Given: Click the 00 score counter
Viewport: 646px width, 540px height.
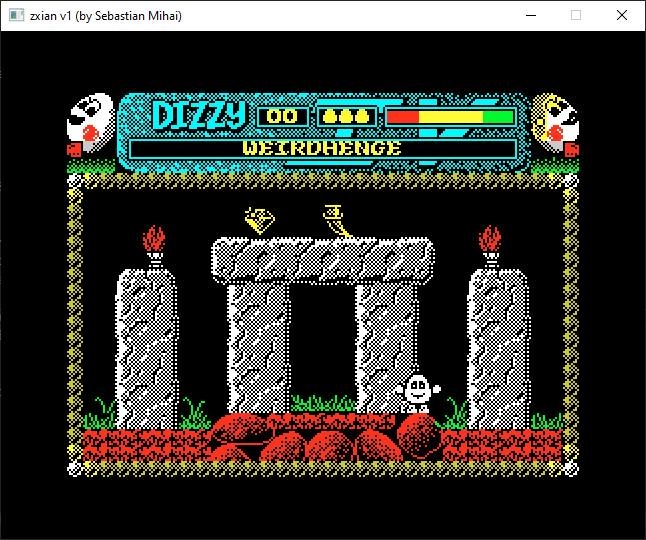Looking at the screenshot, I should click(x=282, y=117).
